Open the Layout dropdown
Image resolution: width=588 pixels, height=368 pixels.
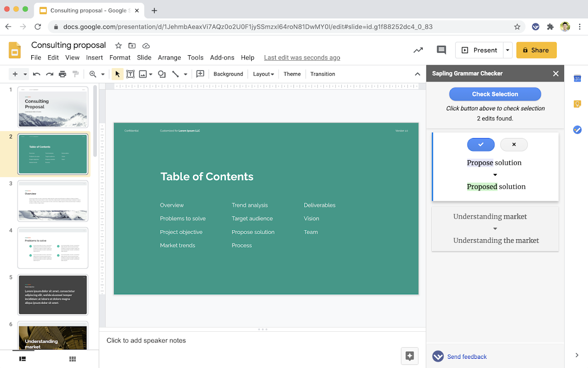(264, 74)
